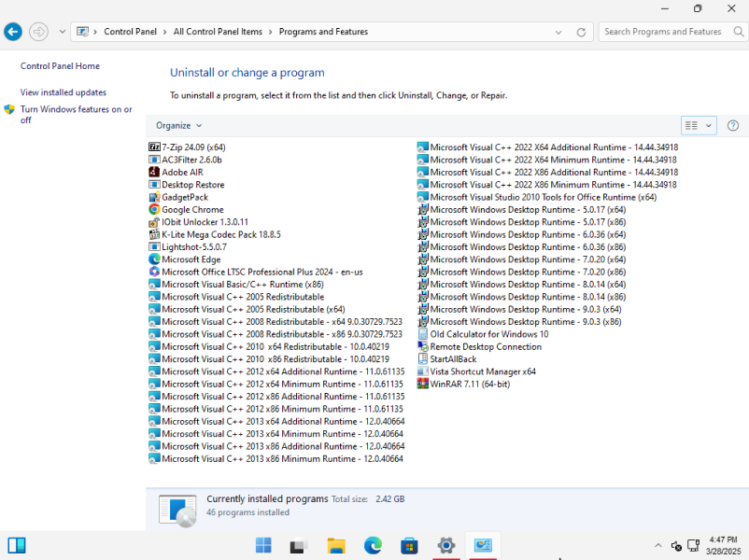The width and height of the screenshot is (749, 560).
Task: Select Visual Studio 2010 Tools for Office Runtime
Action: click(x=537, y=197)
